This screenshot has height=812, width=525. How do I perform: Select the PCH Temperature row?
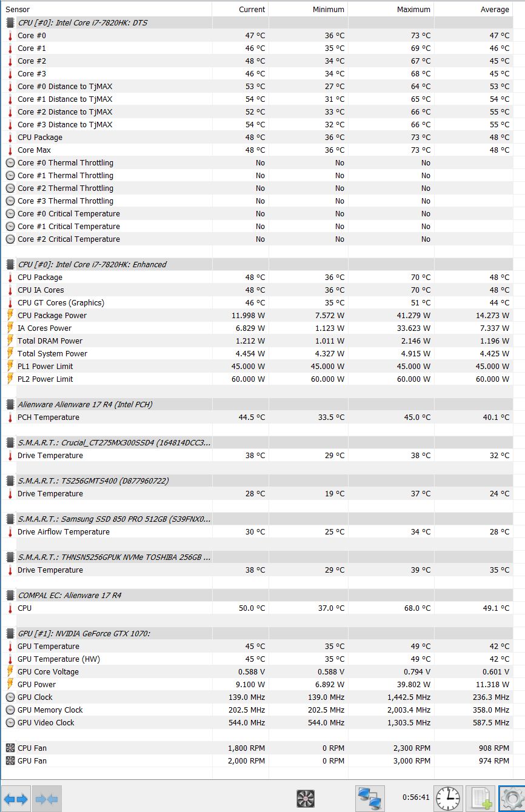pos(48,417)
